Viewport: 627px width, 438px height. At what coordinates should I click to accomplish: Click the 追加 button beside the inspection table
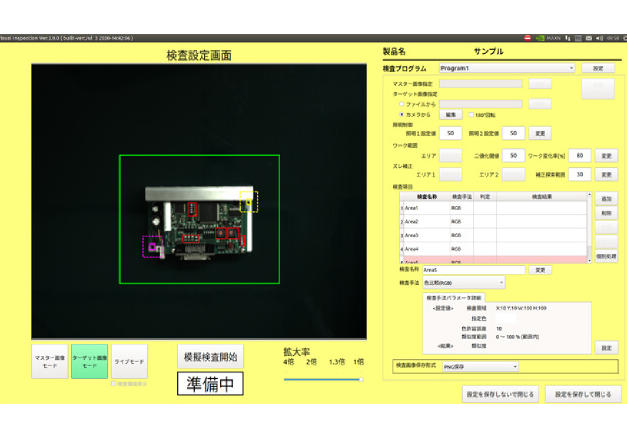(x=606, y=199)
